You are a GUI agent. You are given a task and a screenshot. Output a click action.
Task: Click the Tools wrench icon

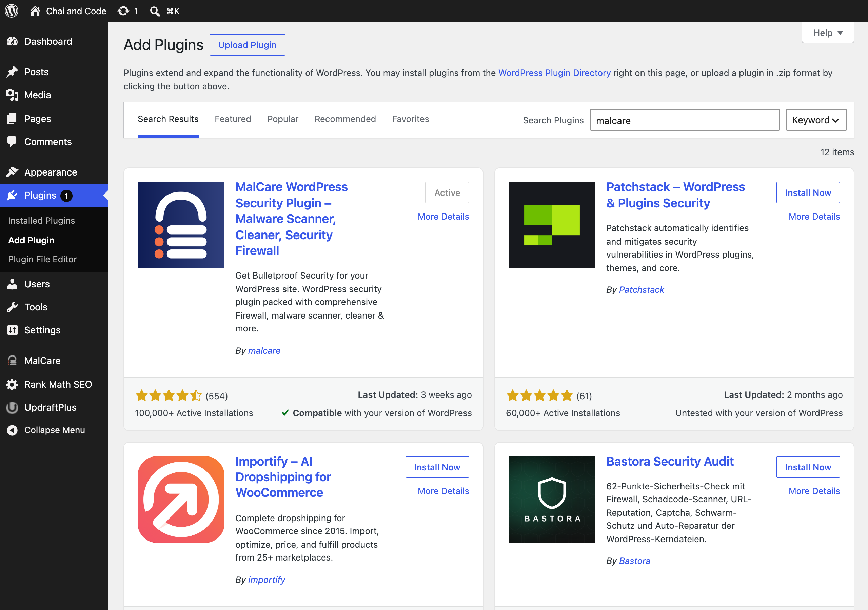pyautogui.click(x=13, y=307)
